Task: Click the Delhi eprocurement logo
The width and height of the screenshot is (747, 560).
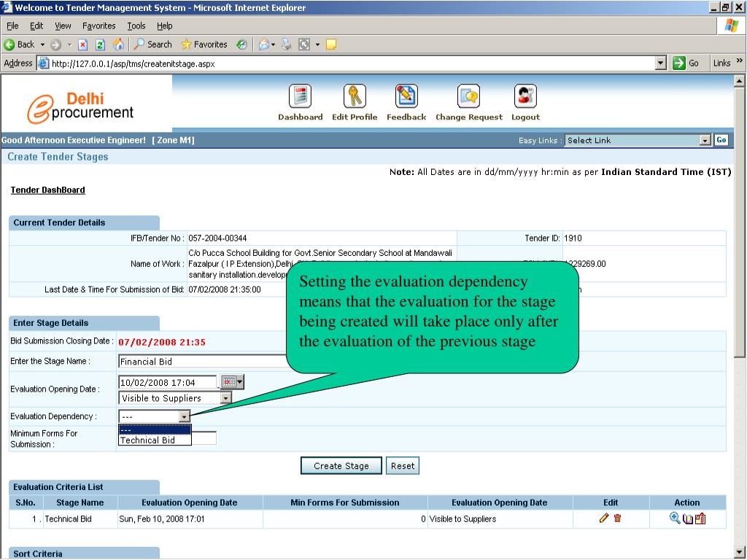Action: coord(80,107)
